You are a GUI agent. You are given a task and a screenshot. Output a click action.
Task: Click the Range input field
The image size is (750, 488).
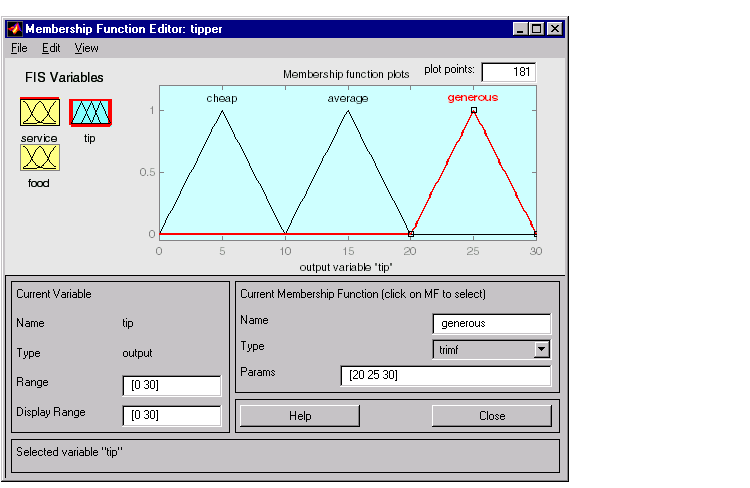(x=171, y=386)
